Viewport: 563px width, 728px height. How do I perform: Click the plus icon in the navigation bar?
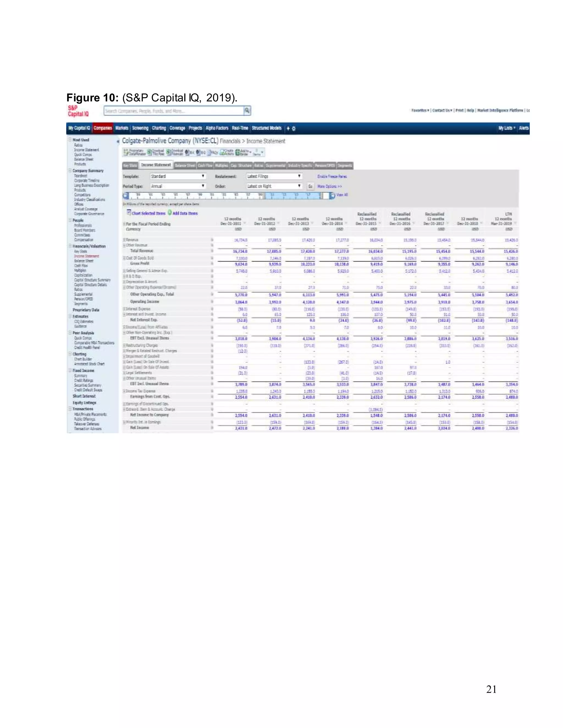[x=288, y=128]
